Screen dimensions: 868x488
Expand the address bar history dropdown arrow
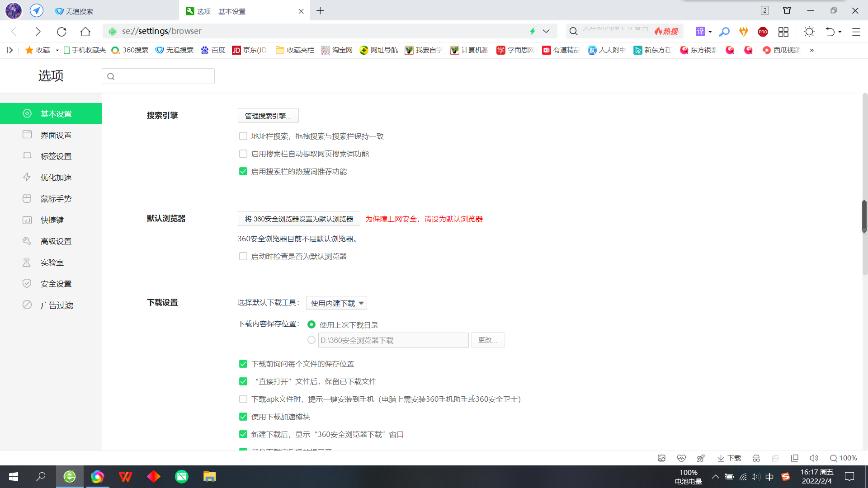pos(546,31)
